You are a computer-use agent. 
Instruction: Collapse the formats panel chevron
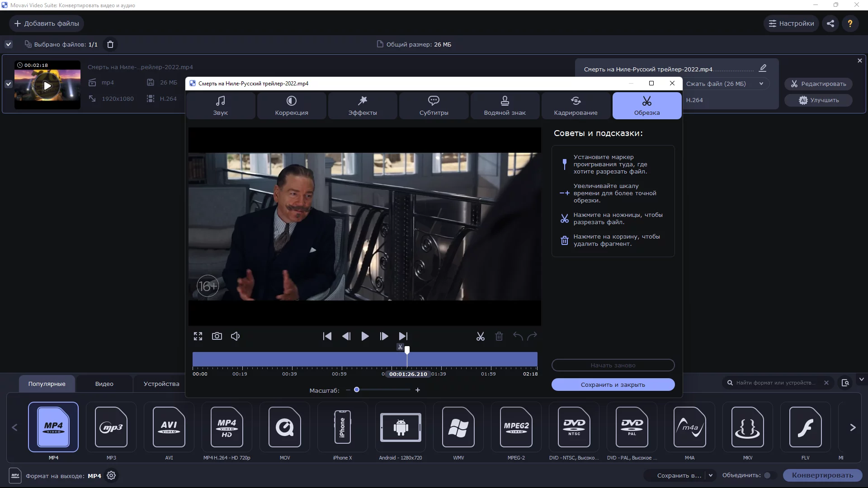[x=862, y=380]
